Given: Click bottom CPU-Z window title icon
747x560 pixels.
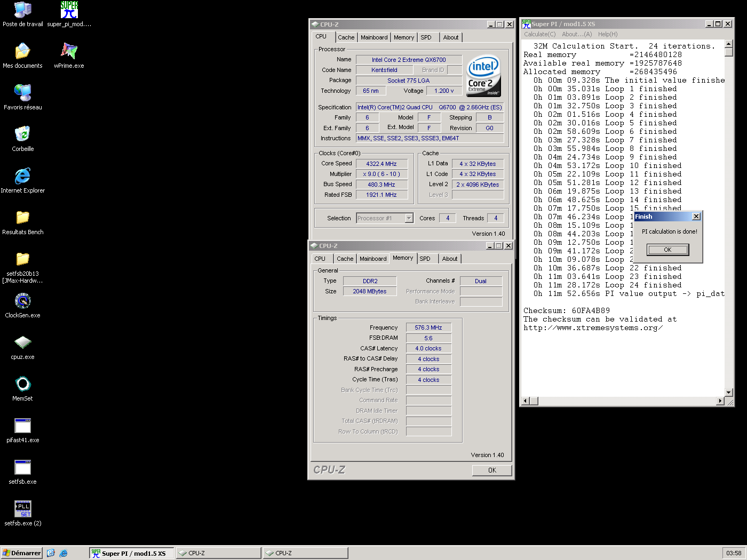Looking at the screenshot, I should [314, 246].
